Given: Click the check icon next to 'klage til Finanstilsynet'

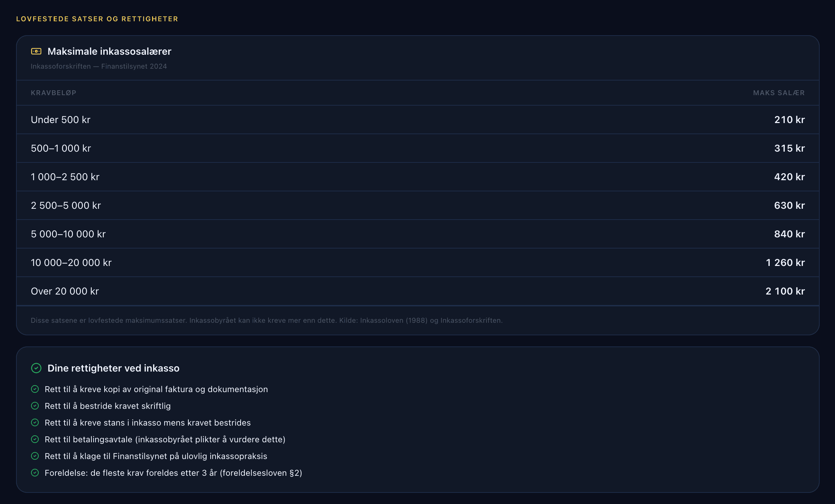Looking at the screenshot, I should [35, 456].
